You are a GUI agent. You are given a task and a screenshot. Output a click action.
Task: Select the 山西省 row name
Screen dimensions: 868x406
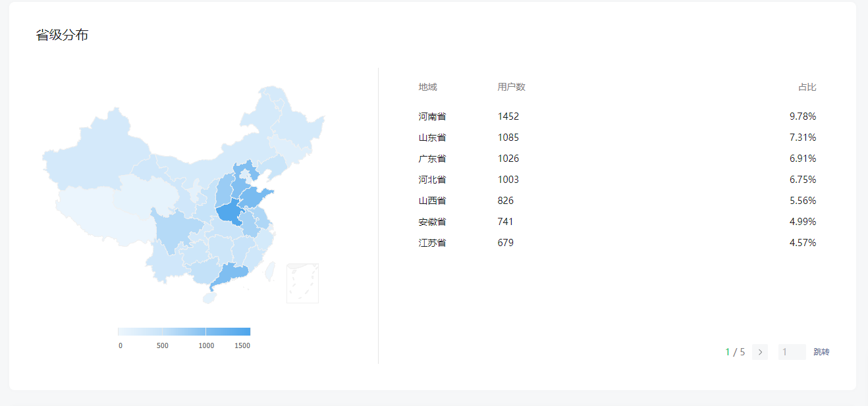click(x=432, y=201)
